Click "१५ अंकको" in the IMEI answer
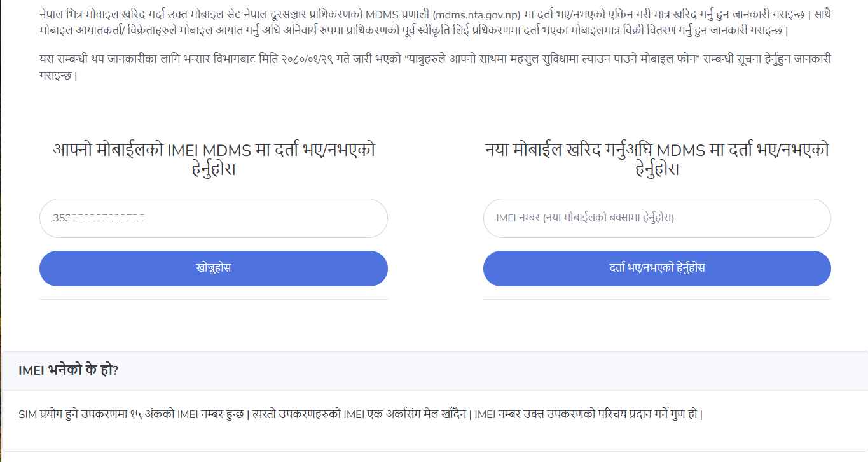 coord(152,414)
